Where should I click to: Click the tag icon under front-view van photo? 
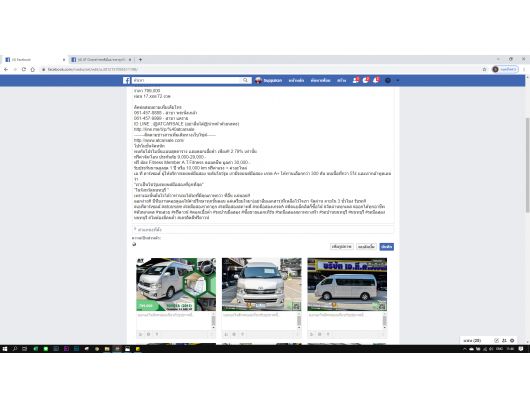[x=226, y=334]
